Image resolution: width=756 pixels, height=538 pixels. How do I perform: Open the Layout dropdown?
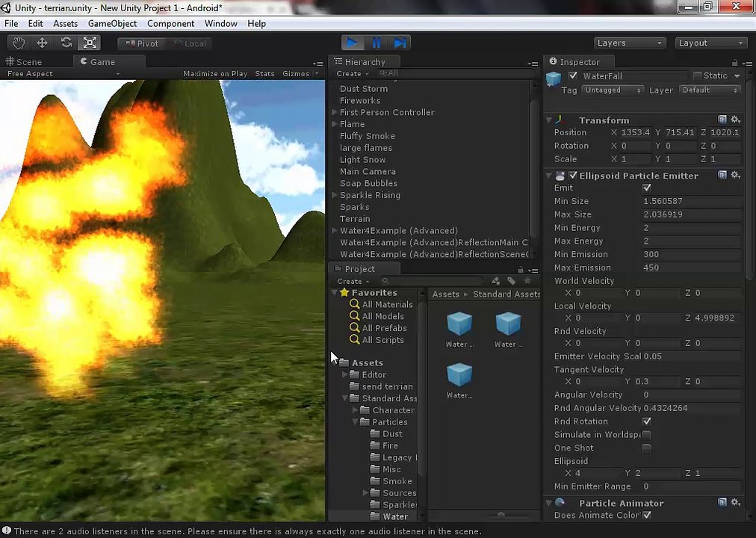click(x=711, y=43)
